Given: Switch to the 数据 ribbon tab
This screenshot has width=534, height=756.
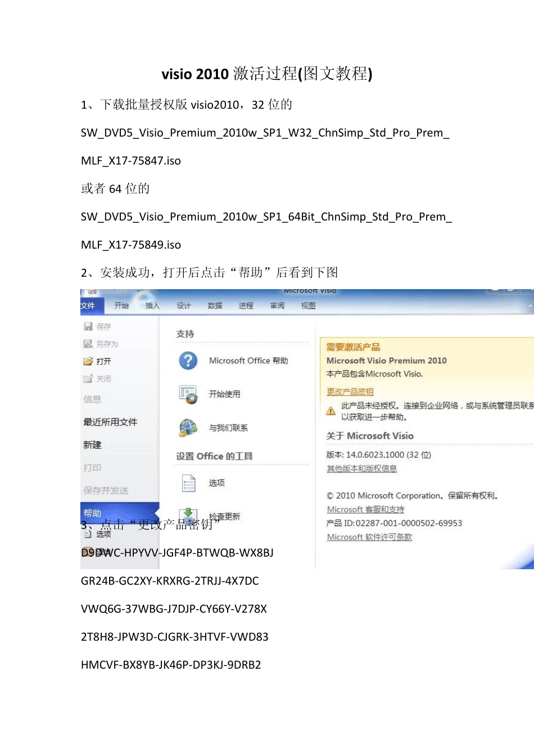Looking at the screenshot, I should pos(215,305).
